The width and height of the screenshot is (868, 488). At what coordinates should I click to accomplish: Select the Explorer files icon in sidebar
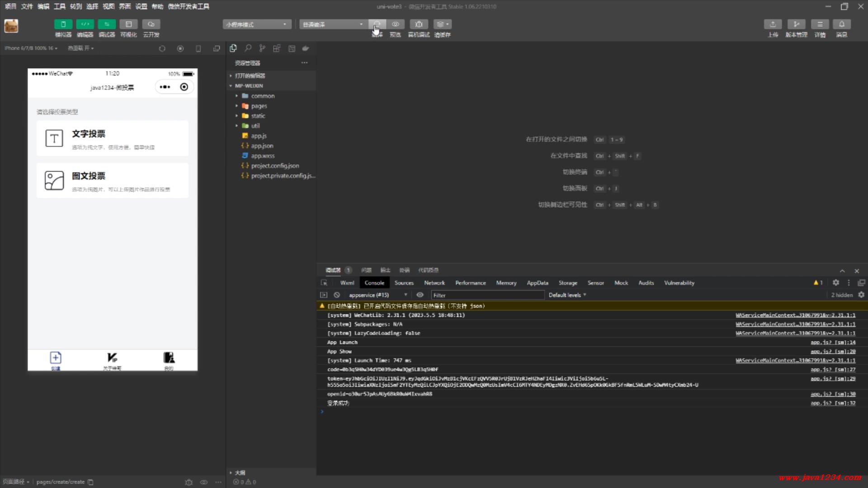point(233,48)
